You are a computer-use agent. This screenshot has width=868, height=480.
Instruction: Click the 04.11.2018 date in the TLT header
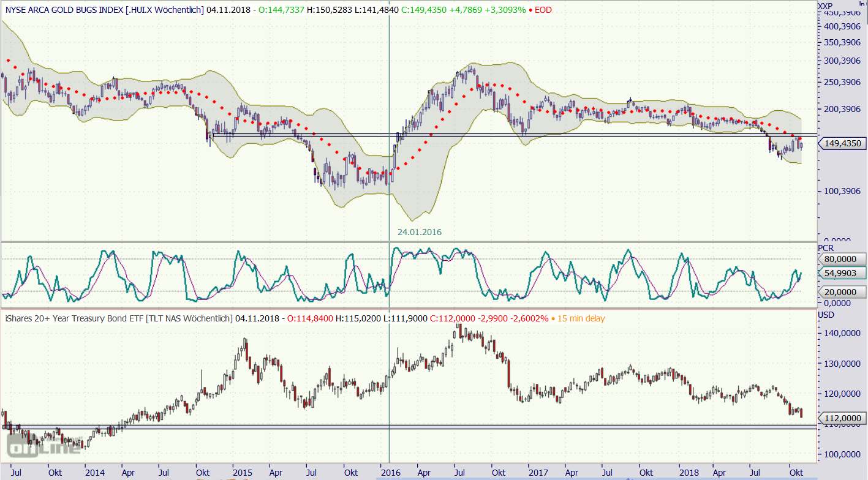point(256,318)
